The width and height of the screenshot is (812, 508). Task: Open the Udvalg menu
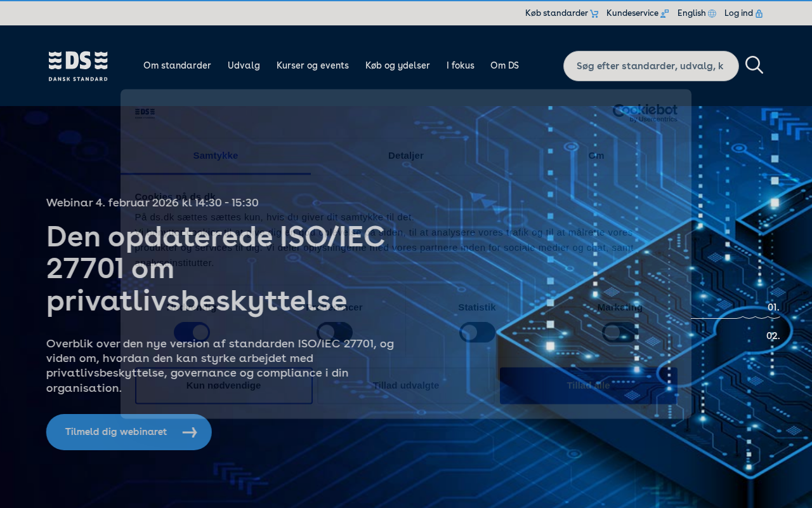pos(244,65)
